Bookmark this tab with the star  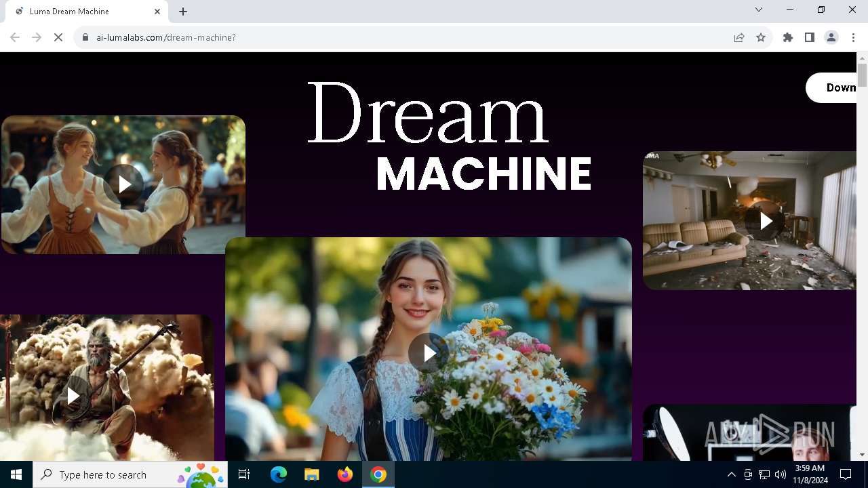[x=761, y=37]
